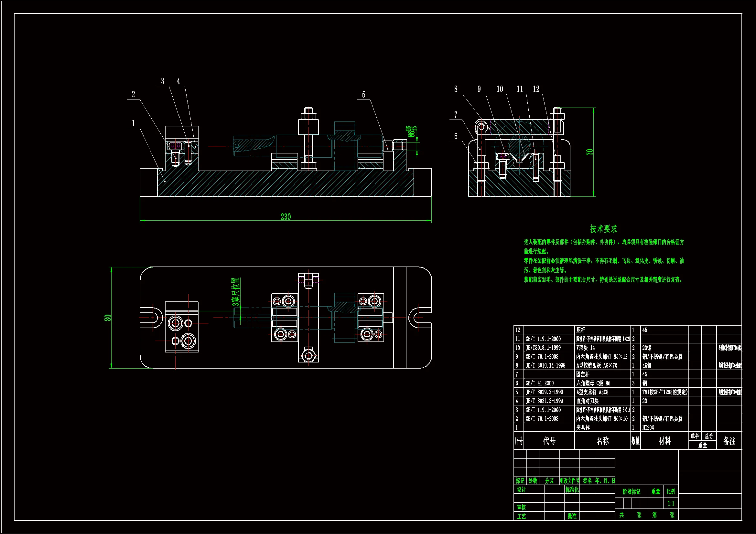Click the 夹具体 name cell in parts list

(583, 427)
